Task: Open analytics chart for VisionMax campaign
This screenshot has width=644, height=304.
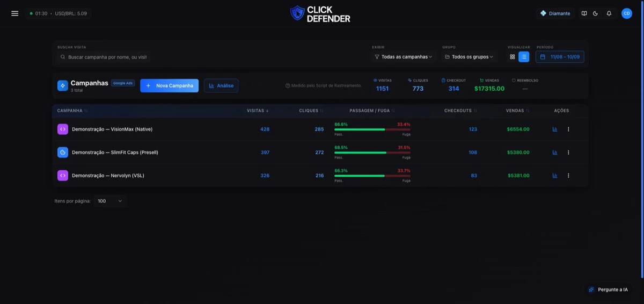Action: pyautogui.click(x=555, y=129)
